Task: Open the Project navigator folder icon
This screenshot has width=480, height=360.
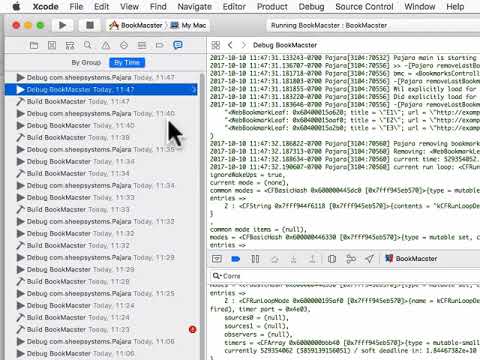Action: [x=34, y=45]
